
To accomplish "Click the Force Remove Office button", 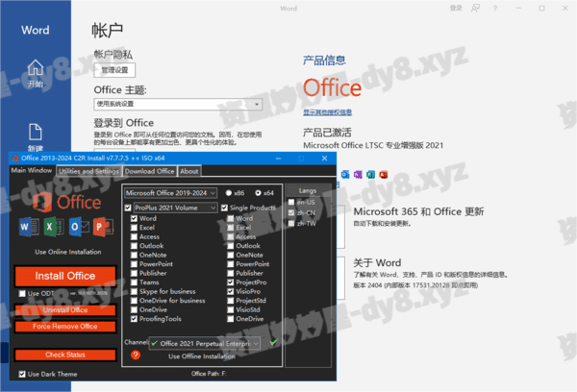I will [x=65, y=326].
